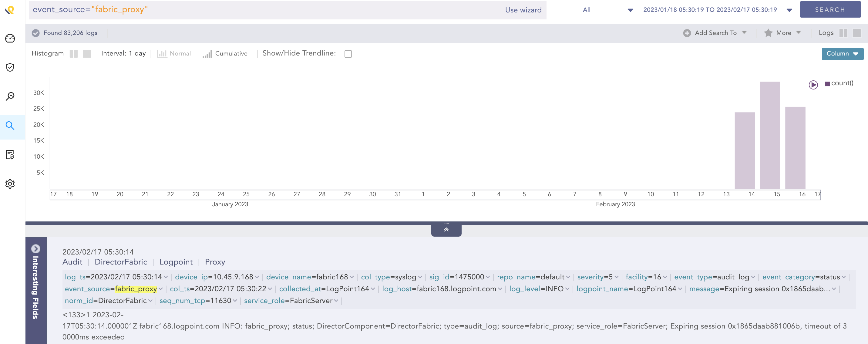
Task: Click the Normal histogram view icon
Action: click(163, 53)
